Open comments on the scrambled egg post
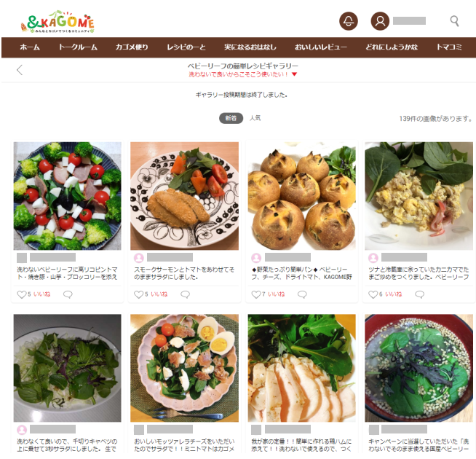Image resolution: width=476 pixels, height=459 pixels. click(419, 294)
